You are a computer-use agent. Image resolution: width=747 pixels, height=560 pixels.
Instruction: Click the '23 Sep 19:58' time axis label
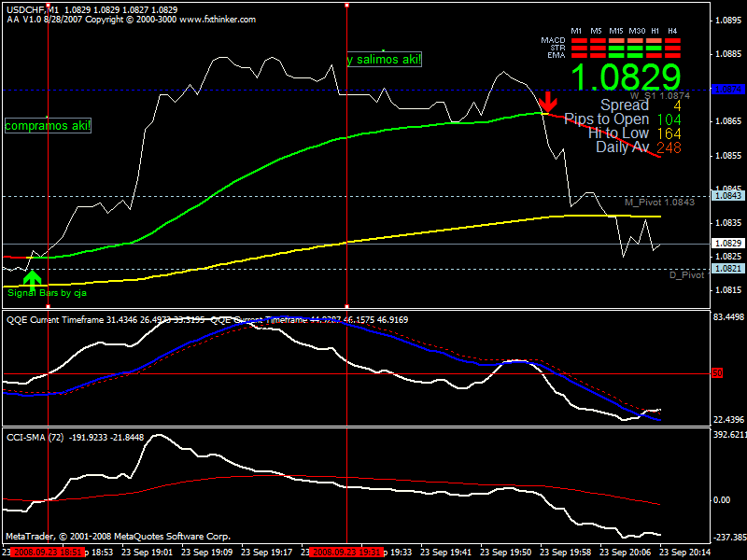pyautogui.click(x=566, y=553)
